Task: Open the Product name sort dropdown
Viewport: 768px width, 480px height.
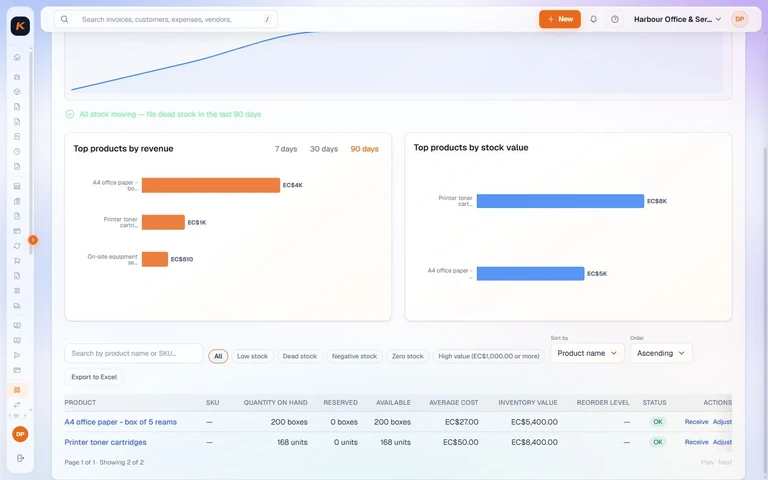Action: (x=587, y=353)
